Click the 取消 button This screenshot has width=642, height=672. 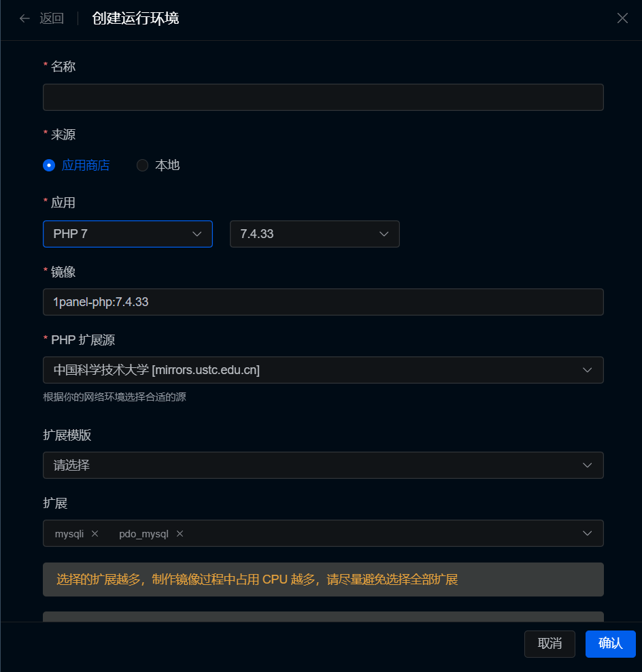(x=550, y=643)
